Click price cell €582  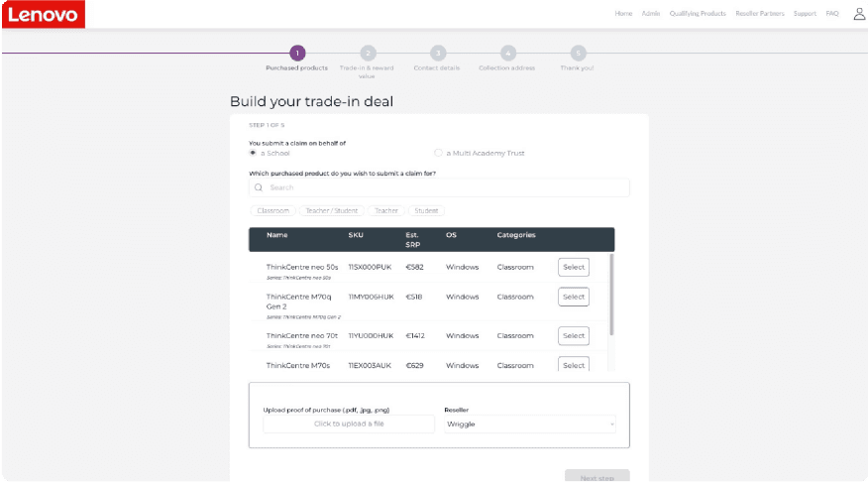[414, 267]
